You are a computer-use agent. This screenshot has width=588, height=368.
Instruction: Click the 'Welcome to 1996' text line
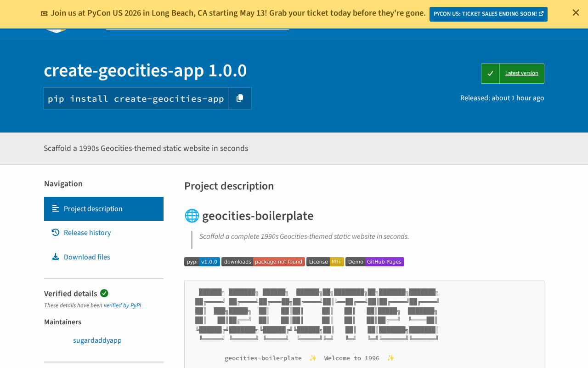click(x=352, y=358)
